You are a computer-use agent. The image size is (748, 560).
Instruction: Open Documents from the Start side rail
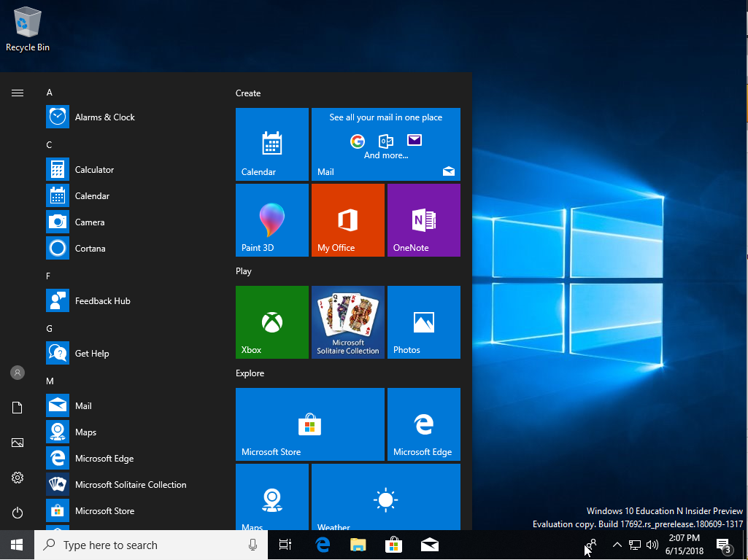click(18, 408)
